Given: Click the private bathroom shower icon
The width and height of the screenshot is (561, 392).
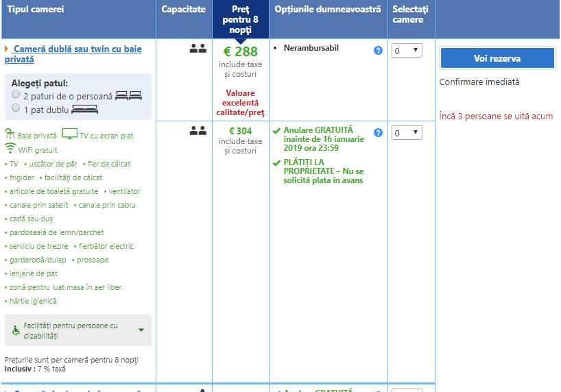Looking at the screenshot, I should point(10,134).
